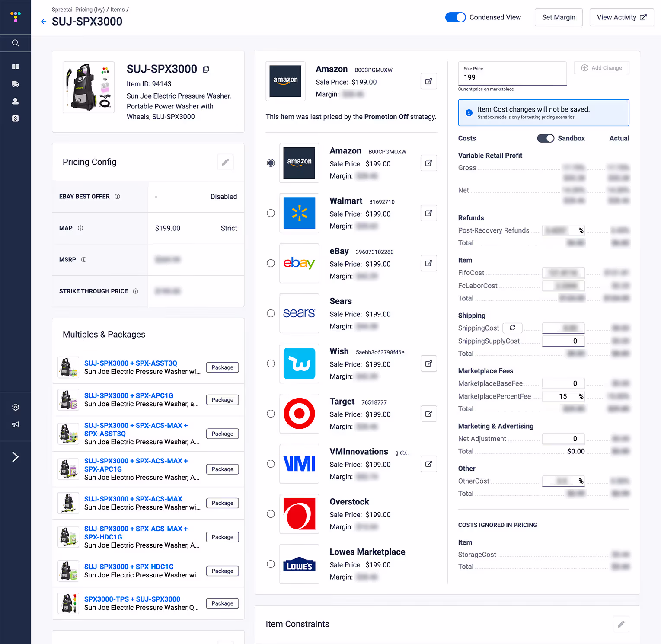Open the shipping truck icon in sidebar

point(16,84)
